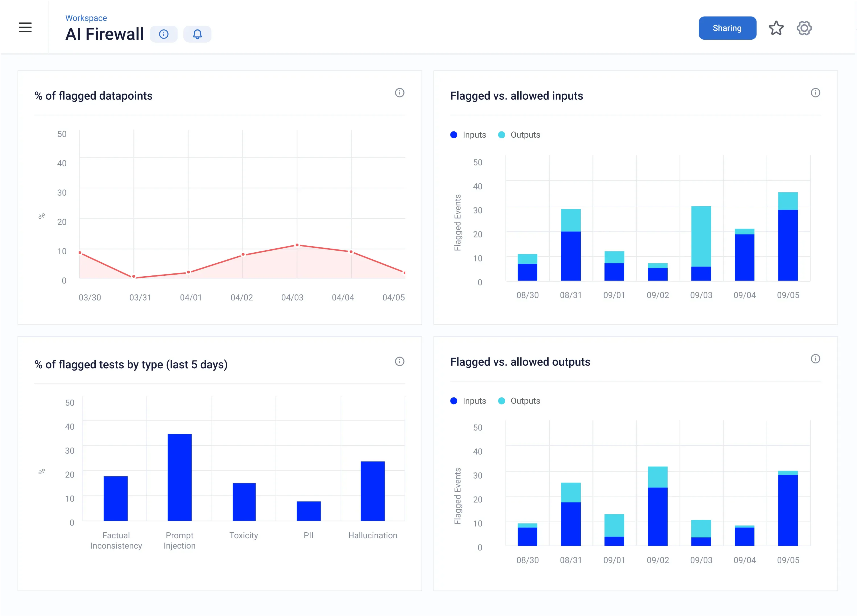The image size is (857, 616).
Task: Open settings via the gear icon
Action: 804,28
